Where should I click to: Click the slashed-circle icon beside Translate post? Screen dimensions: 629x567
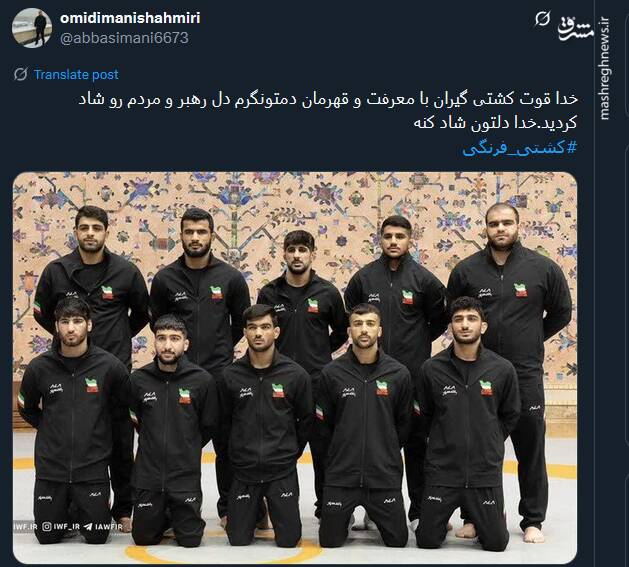[20, 74]
